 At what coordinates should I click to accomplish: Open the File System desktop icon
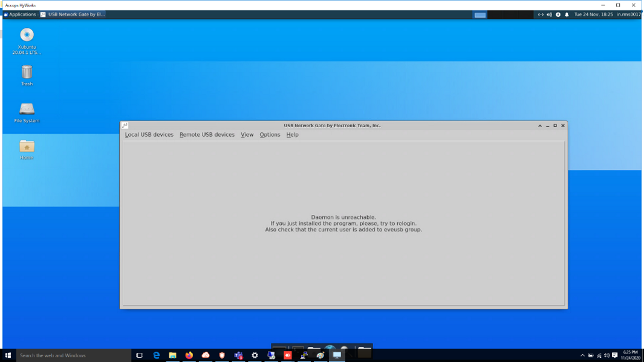point(27,109)
